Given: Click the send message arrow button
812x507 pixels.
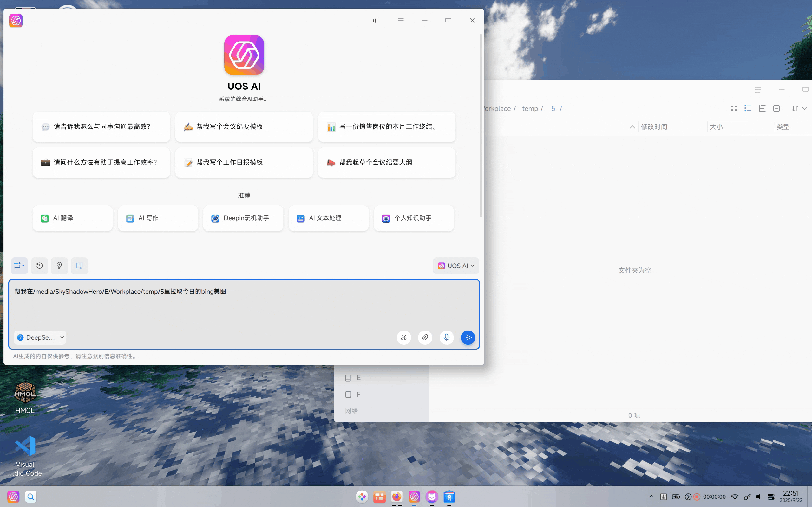Looking at the screenshot, I should click(468, 337).
